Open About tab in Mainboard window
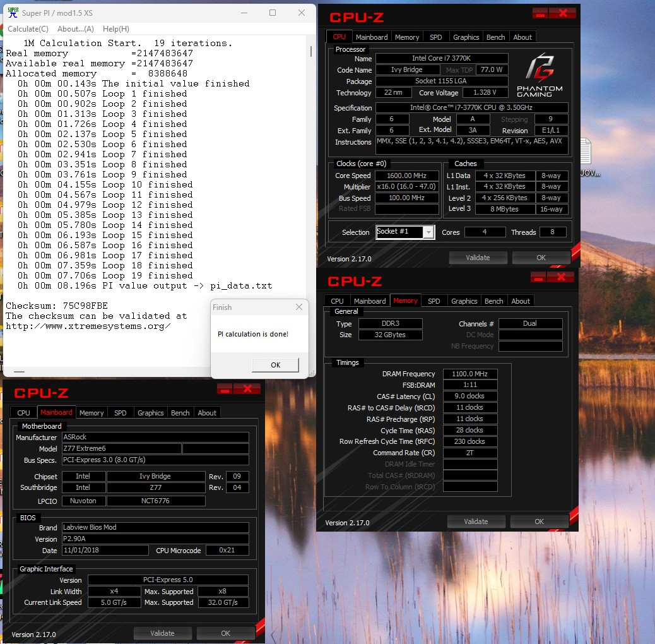 pos(207,413)
